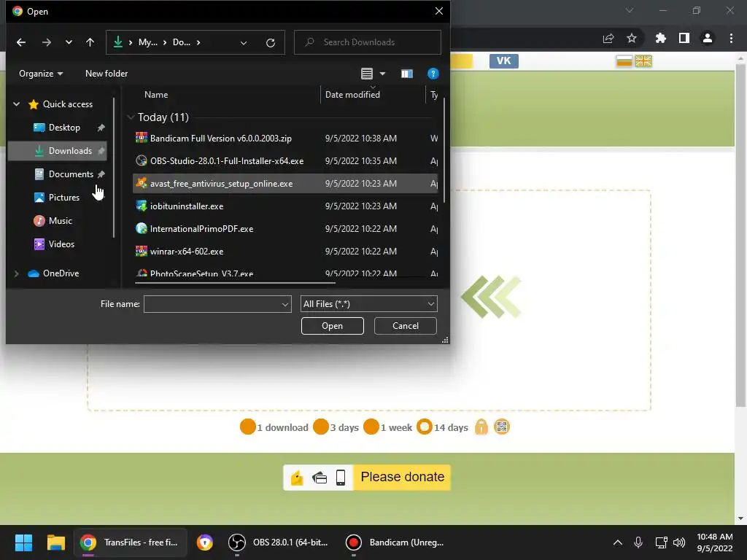Select Videos in the navigation pane
The height and width of the screenshot is (560, 747).
click(61, 244)
